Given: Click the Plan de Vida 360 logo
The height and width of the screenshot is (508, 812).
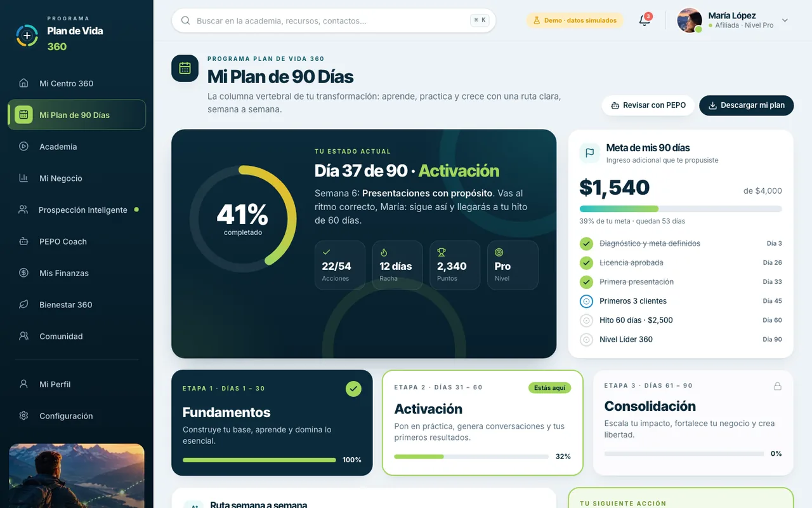Looking at the screenshot, I should click(27, 36).
